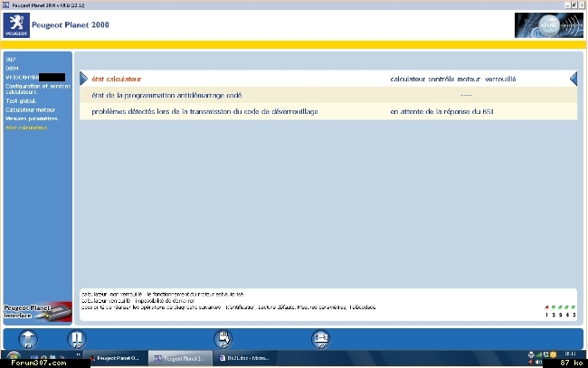Select highlighted état calculateur sidebar item
Viewport: 588px width, 368px height.
tap(27, 127)
